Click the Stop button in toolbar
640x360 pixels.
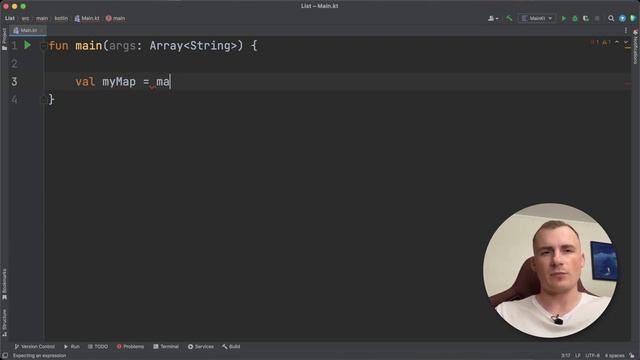(x=597, y=18)
